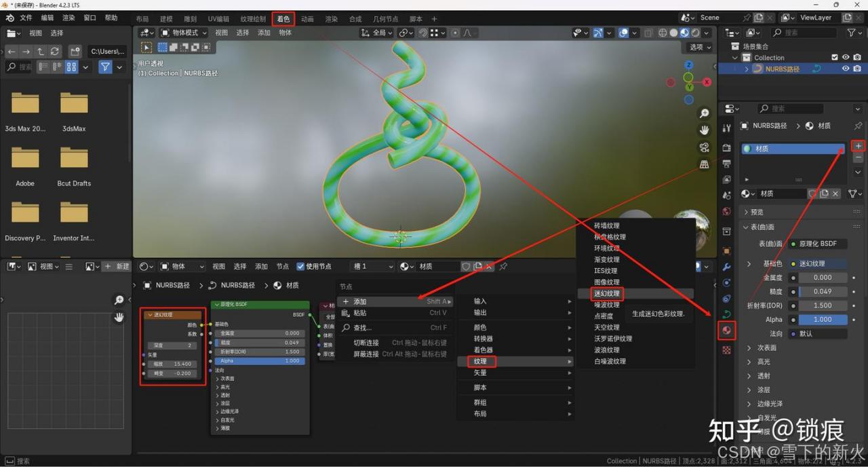
Task: Open the 文件 menu in top bar
Action: 26,18
